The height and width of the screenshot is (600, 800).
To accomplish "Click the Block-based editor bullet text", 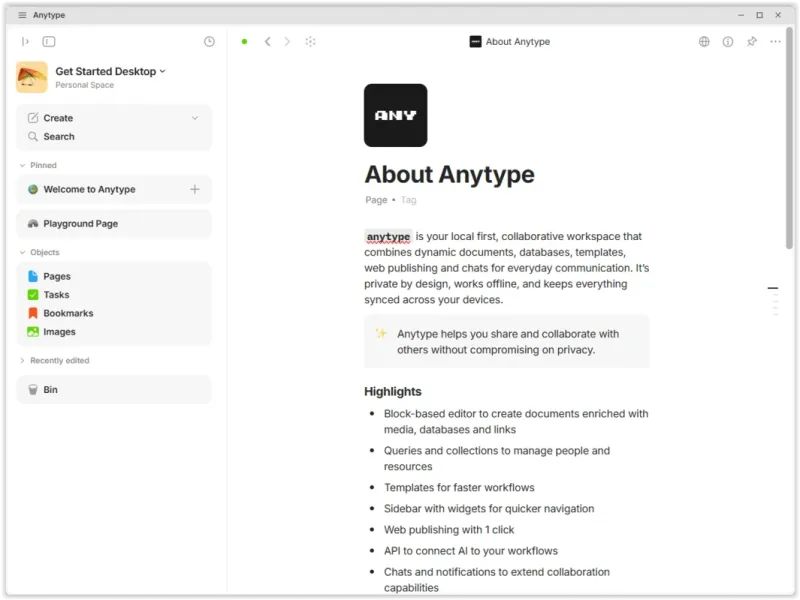I will pos(516,421).
